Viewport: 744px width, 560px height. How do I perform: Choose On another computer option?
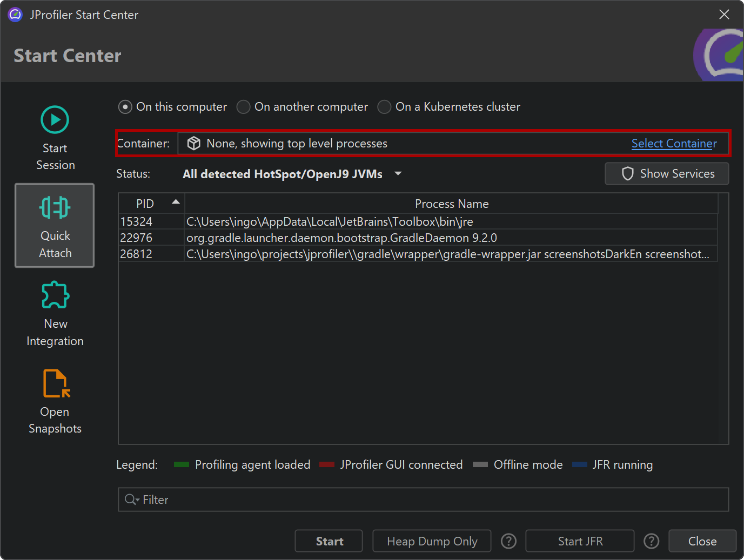(244, 107)
